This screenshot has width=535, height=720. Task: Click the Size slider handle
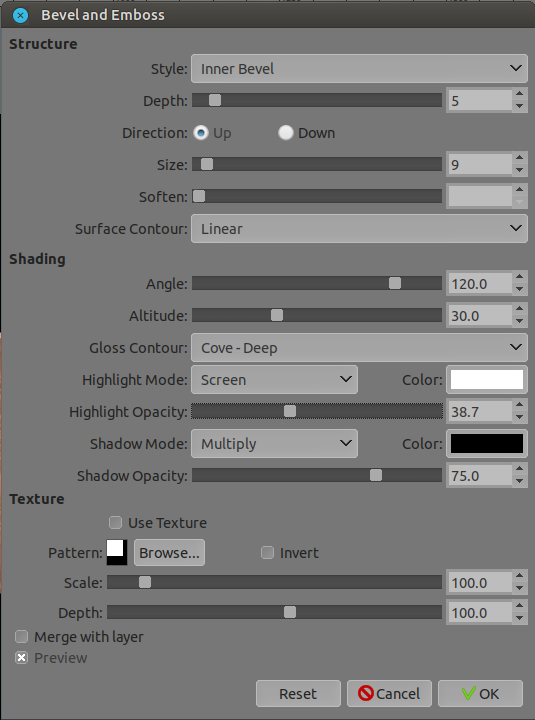click(207, 164)
